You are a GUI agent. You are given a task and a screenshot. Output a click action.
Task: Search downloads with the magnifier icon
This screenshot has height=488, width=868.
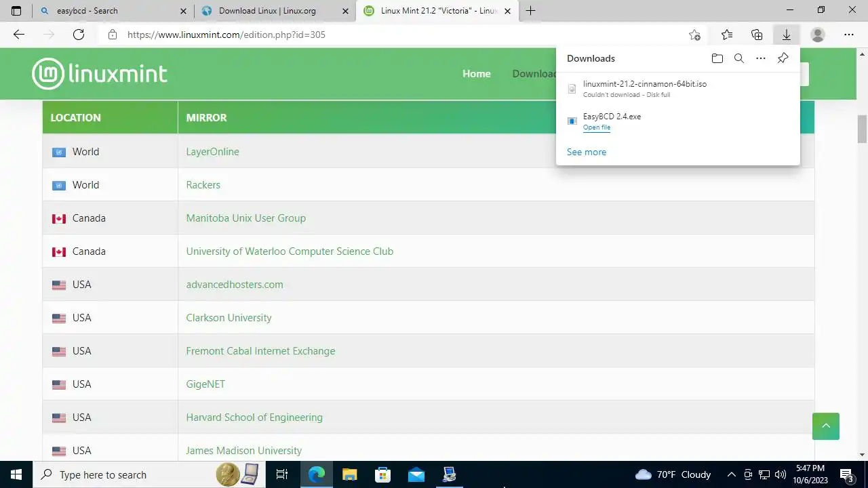click(x=739, y=58)
